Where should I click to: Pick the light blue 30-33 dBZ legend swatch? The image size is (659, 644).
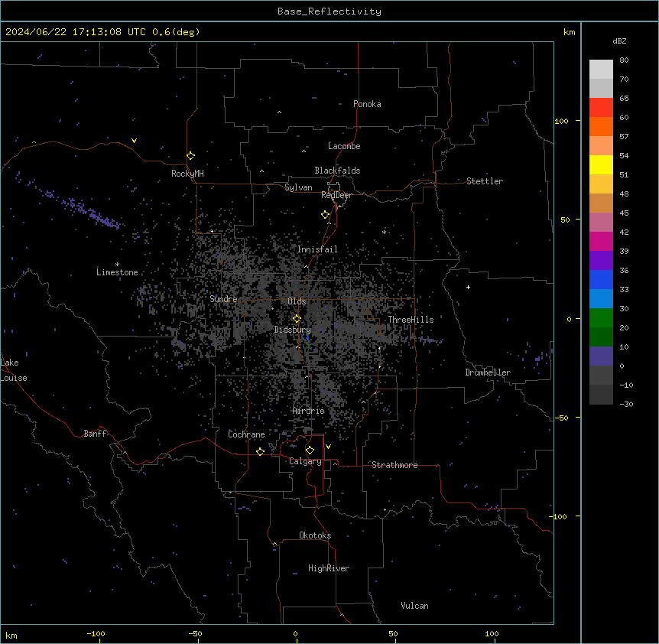[x=601, y=298]
